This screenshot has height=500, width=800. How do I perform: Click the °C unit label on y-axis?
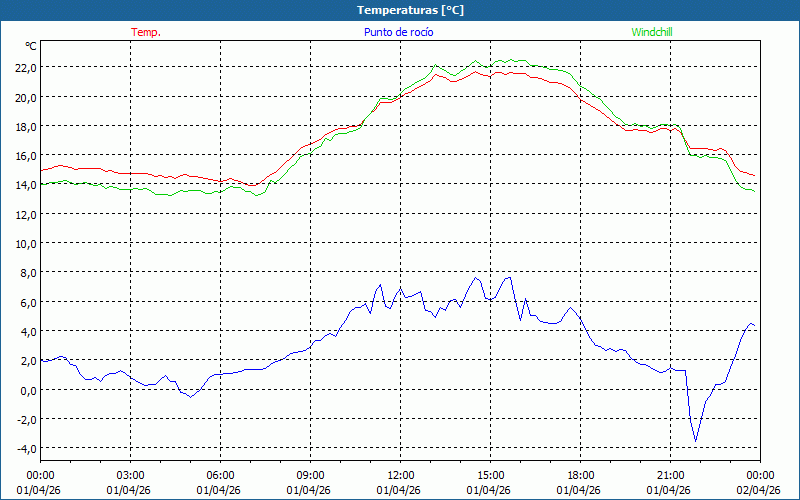coord(31,46)
